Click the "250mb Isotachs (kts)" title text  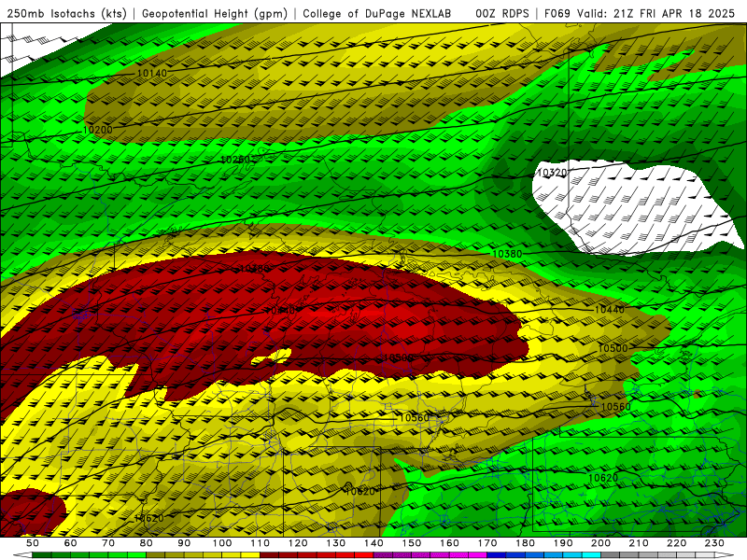(x=66, y=14)
